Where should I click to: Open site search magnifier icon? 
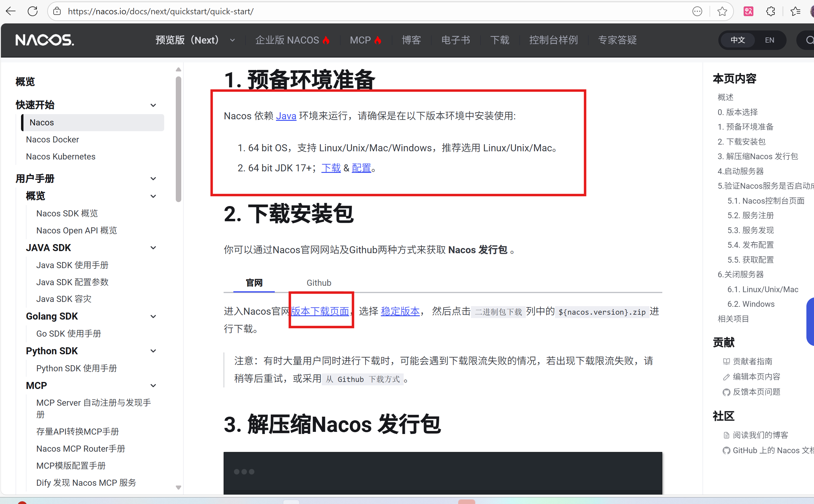pyautogui.click(x=809, y=40)
